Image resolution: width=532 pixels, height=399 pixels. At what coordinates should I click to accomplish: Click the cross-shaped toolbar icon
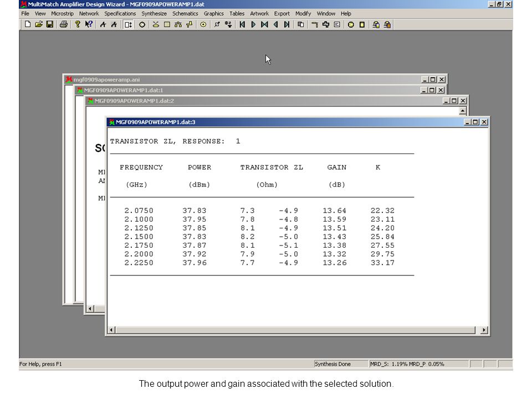pos(326,24)
